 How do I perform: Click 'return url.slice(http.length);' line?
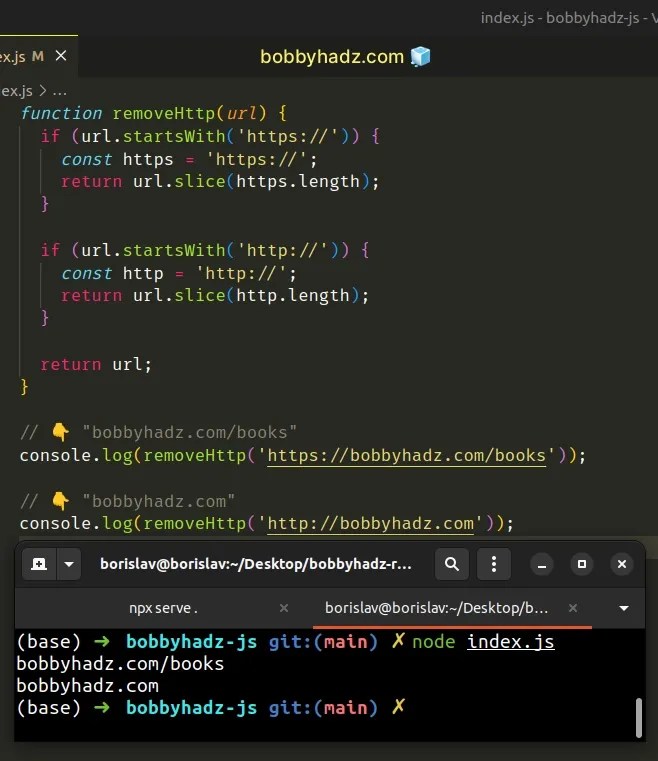coord(215,296)
